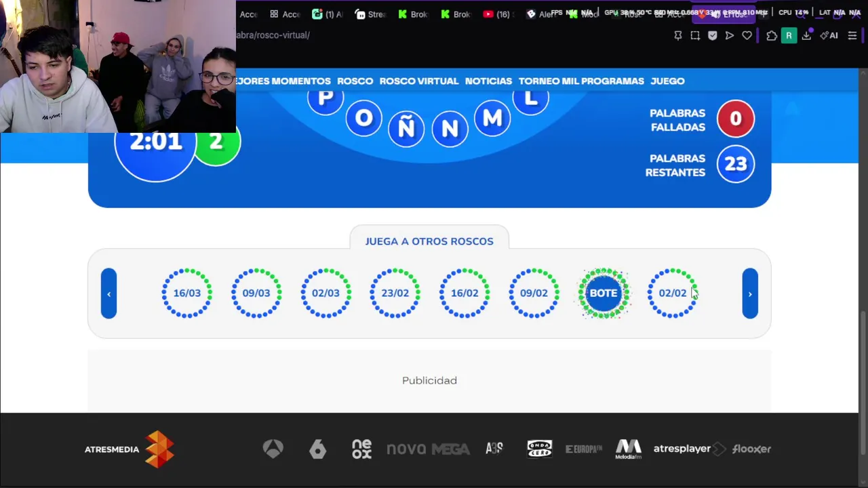Click letter L on the rosco

(531, 100)
